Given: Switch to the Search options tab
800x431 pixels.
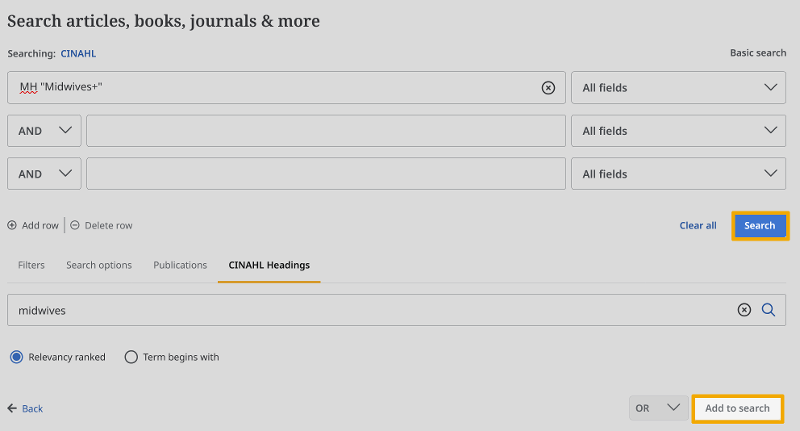Looking at the screenshot, I should tap(99, 265).
